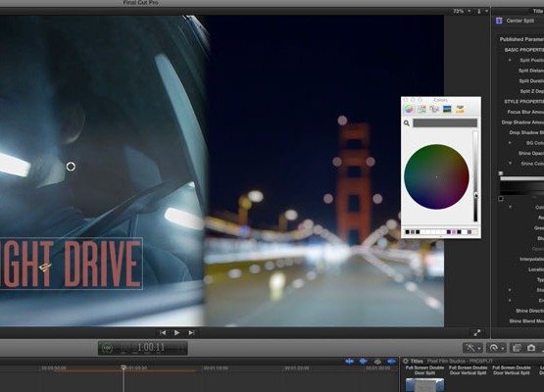Expand the Color sub-parameter in gradient
Screen dimensions: 544x392
[x=510, y=207]
